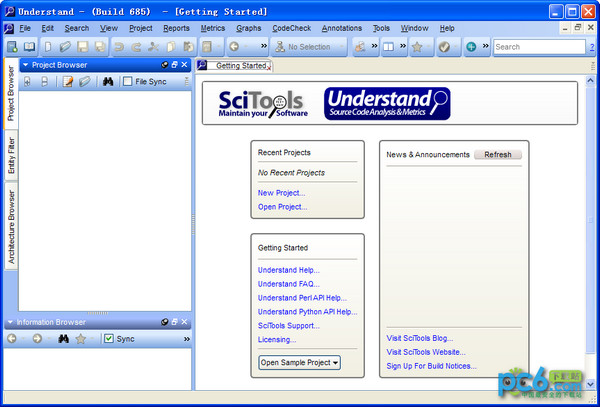Viewport: 600px width, 407px height.
Task: Click the Cut scissors icon
Action: pos(153,47)
